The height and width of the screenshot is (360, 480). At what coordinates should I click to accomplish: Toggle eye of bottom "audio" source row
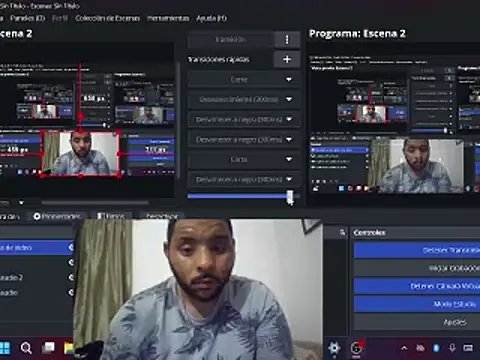pos(71,292)
